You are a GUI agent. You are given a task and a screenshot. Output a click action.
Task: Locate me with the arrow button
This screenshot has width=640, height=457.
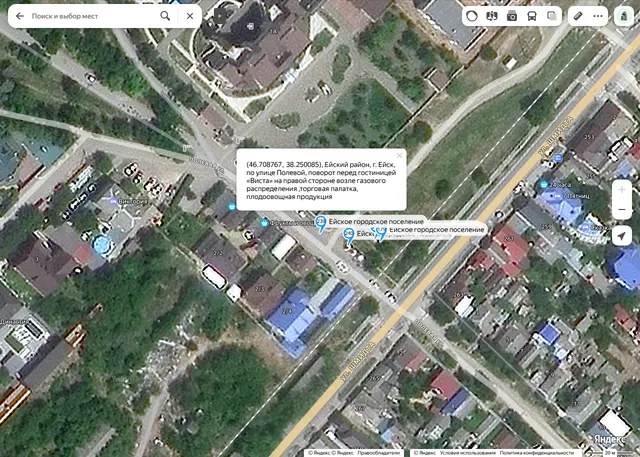click(x=622, y=236)
